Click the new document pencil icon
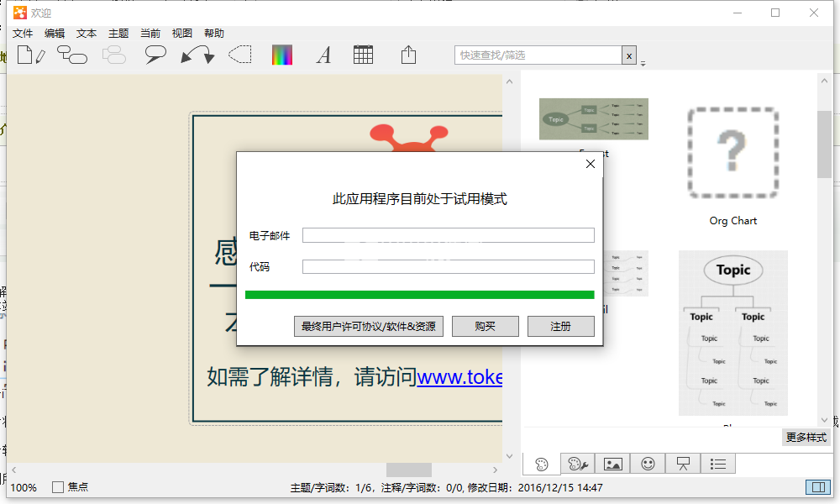 [x=30, y=55]
